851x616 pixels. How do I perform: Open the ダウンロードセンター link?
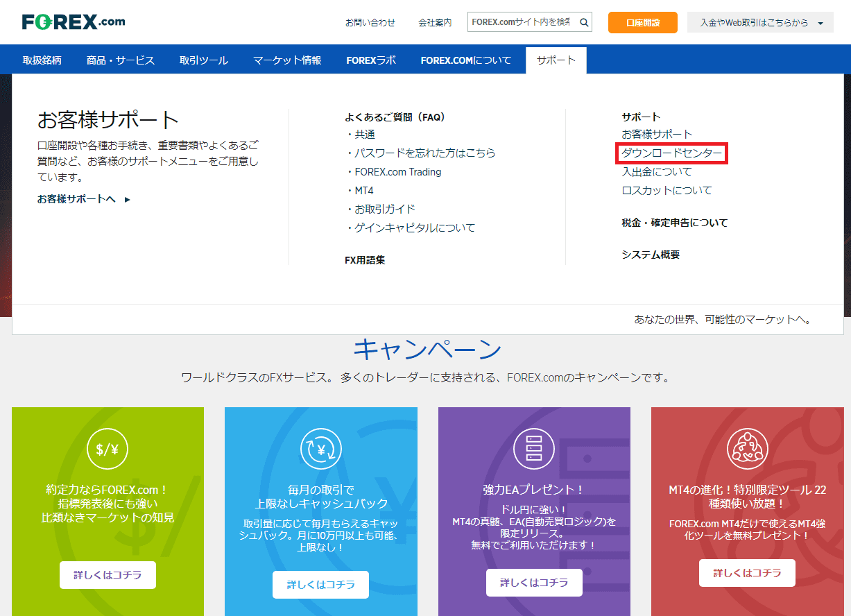click(x=671, y=153)
